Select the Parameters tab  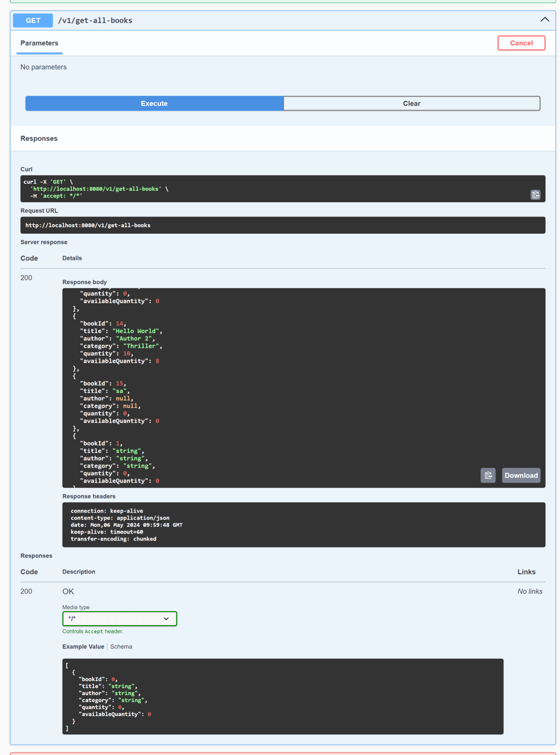pos(39,43)
